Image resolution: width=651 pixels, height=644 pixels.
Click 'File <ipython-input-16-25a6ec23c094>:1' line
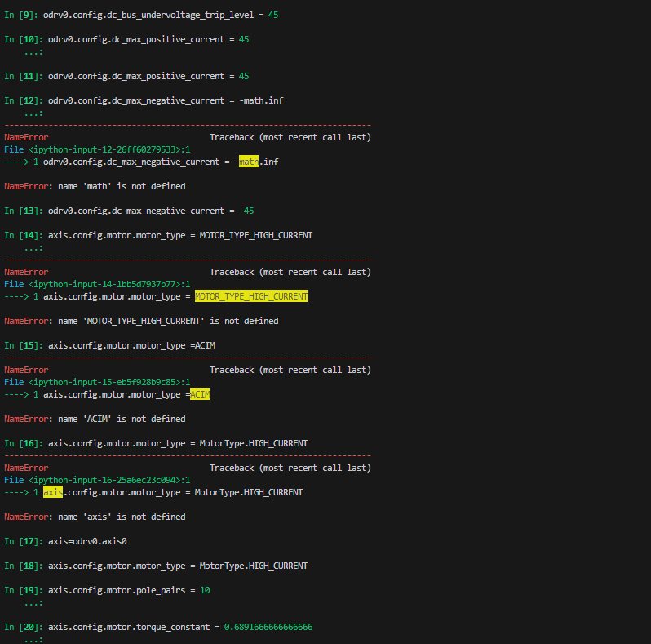click(x=97, y=480)
